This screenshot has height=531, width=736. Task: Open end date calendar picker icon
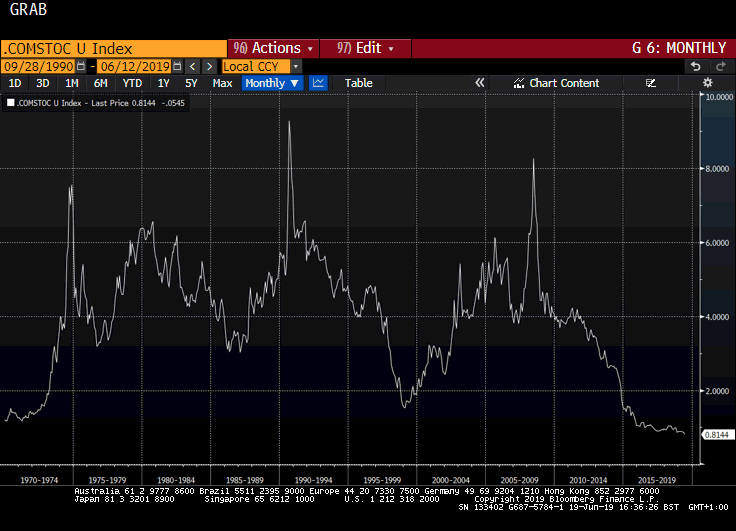coord(176,66)
